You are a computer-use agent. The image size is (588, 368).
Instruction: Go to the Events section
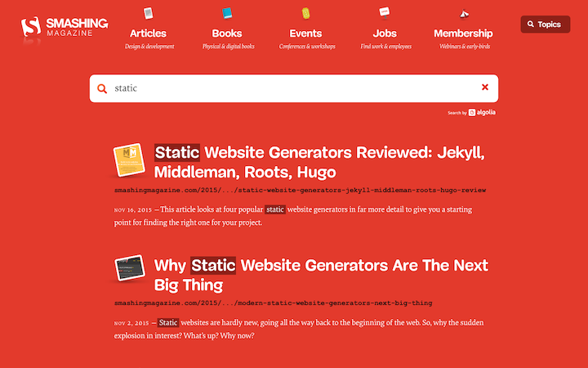pos(305,34)
